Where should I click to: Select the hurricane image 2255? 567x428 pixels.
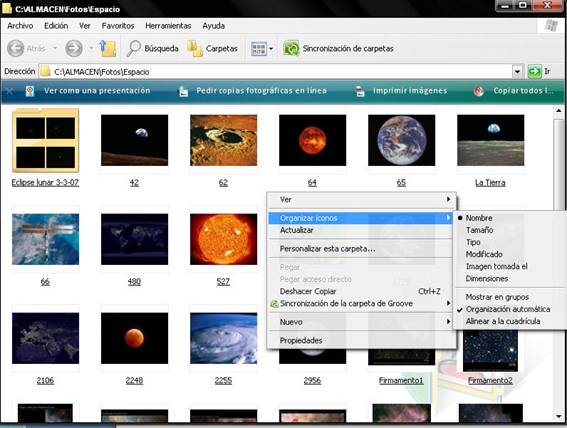(x=223, y=338)
